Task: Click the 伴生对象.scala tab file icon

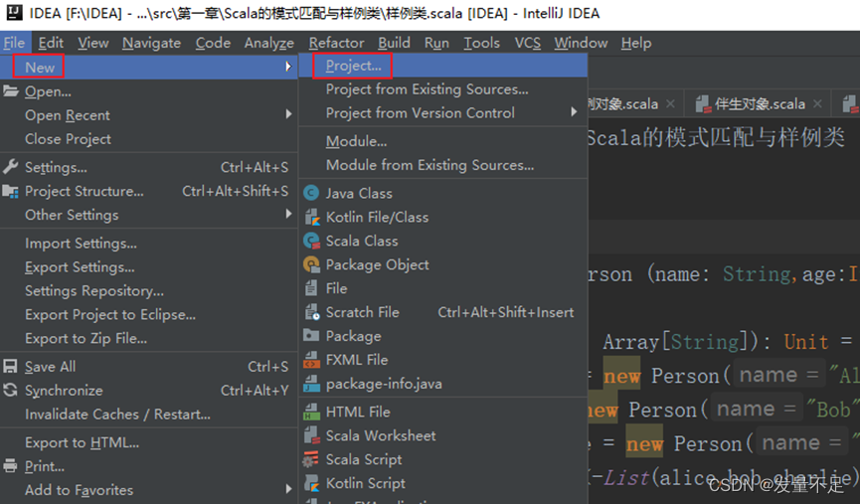Action: (x=703, y=103)
